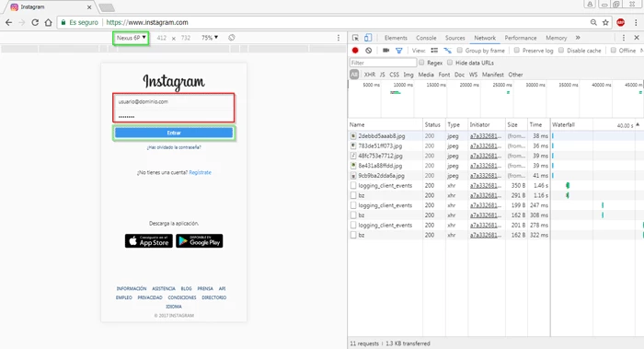Open the Nexus 6P device dropdown
Image resolution: width=644 pixels, height=349 pixels.
pos(131,38)
